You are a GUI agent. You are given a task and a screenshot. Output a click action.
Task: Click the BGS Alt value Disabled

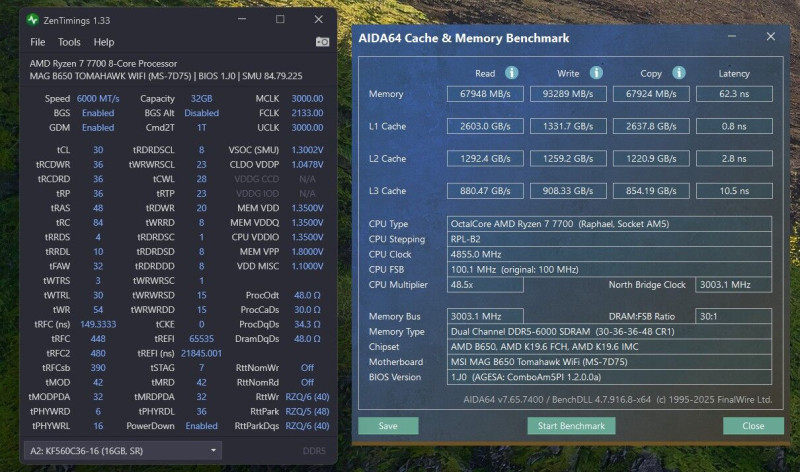point(202,113)
